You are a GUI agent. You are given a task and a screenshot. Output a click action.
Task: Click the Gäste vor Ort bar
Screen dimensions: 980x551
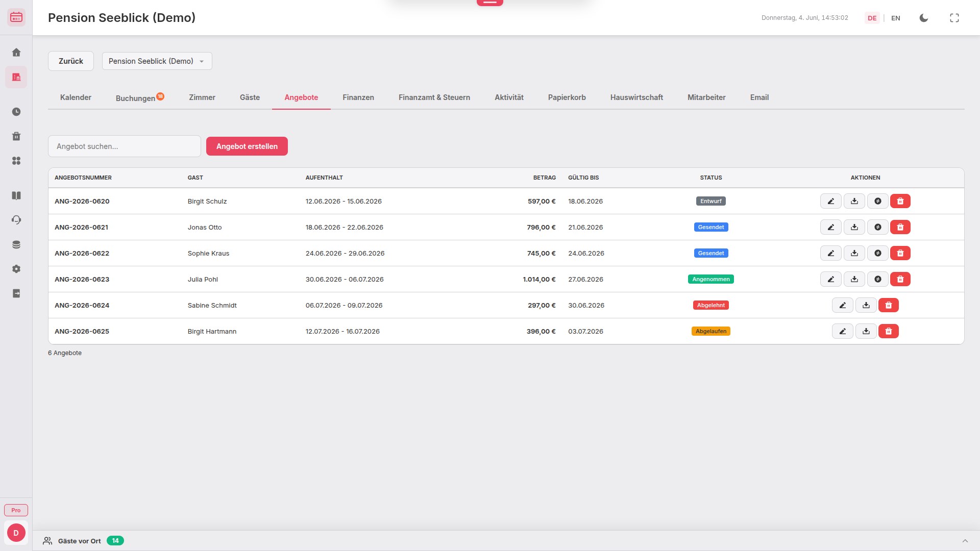[x=506, y=541]
